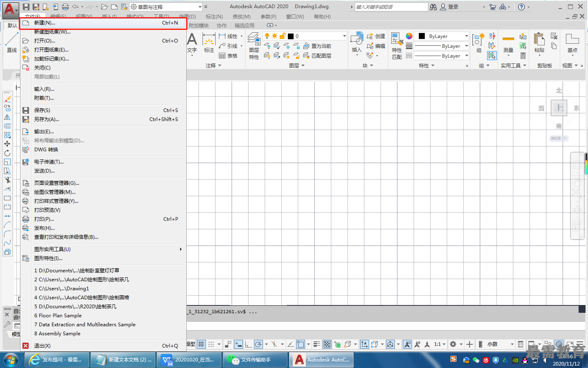Click the 登录 sign-in button
The width and height of the screenshot is (588, 368).
pos(449,7)
